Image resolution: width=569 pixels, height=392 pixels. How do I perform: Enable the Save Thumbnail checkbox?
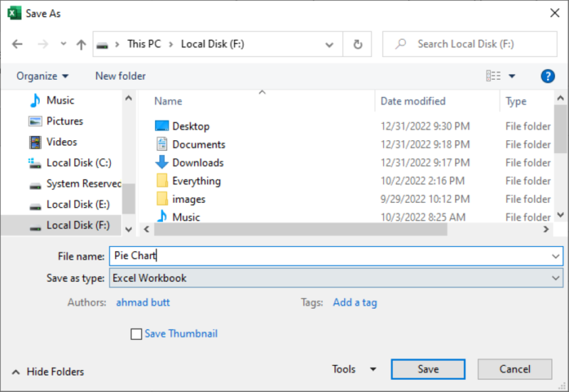point(137,334)
